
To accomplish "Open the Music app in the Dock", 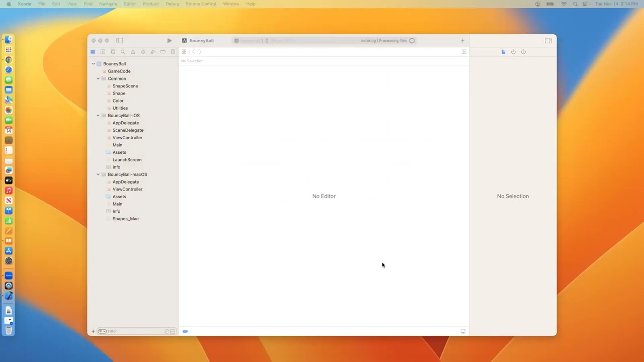I will (x=9, y=191).
